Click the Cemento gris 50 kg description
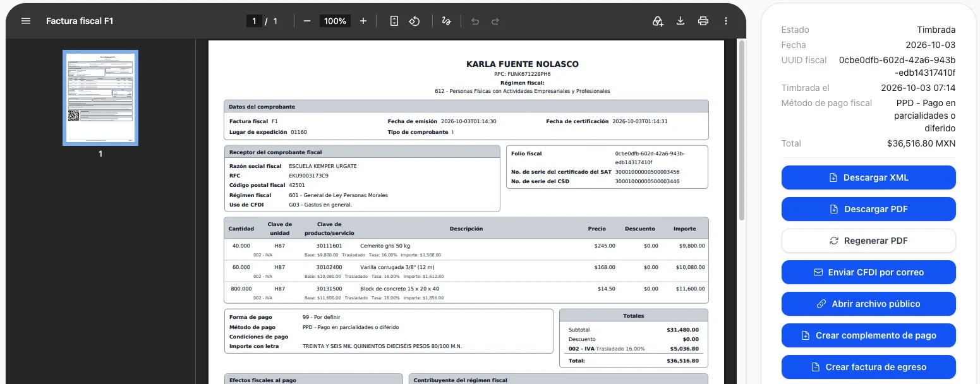The height and width of the screenshot is (384, 980). pyautogui.click(x=385, y=246)
